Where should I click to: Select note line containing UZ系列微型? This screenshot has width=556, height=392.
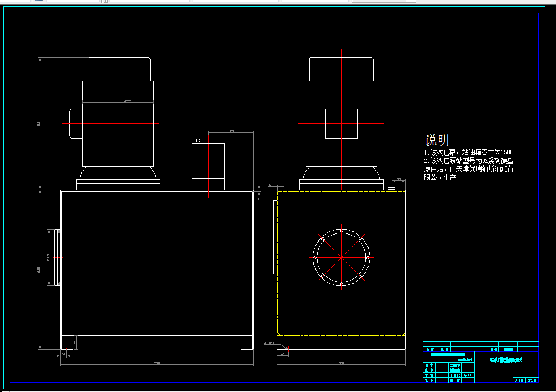468,161
